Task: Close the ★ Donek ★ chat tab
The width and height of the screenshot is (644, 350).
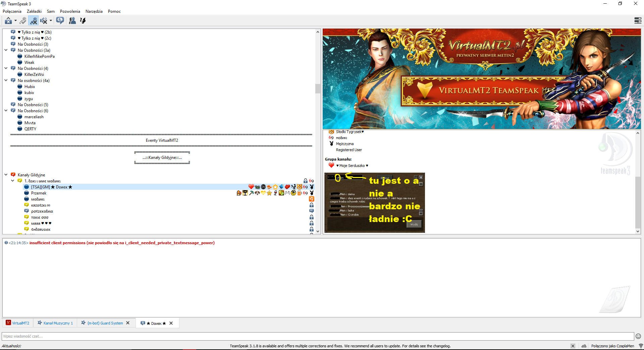Action: pos(171,323)
